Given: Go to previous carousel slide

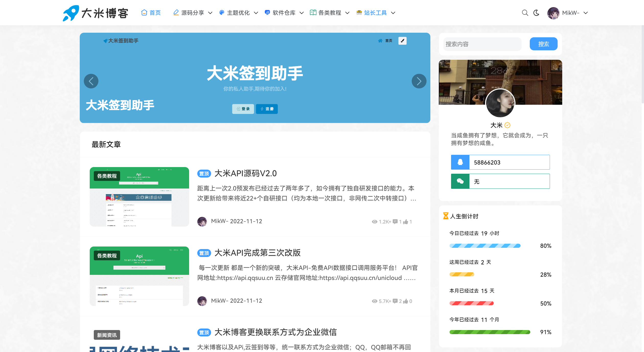Looking at the screenshot, I should pos(91,81).
